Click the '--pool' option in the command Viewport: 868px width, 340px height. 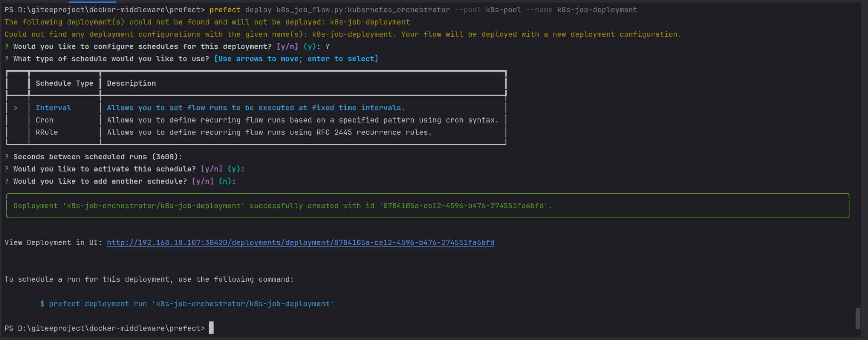coord(468,10)
